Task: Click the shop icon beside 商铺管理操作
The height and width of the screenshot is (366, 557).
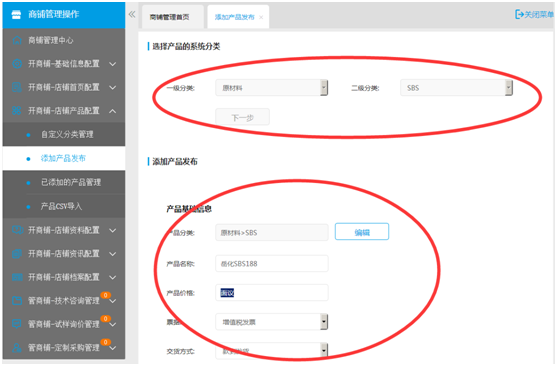Action: 16,15
